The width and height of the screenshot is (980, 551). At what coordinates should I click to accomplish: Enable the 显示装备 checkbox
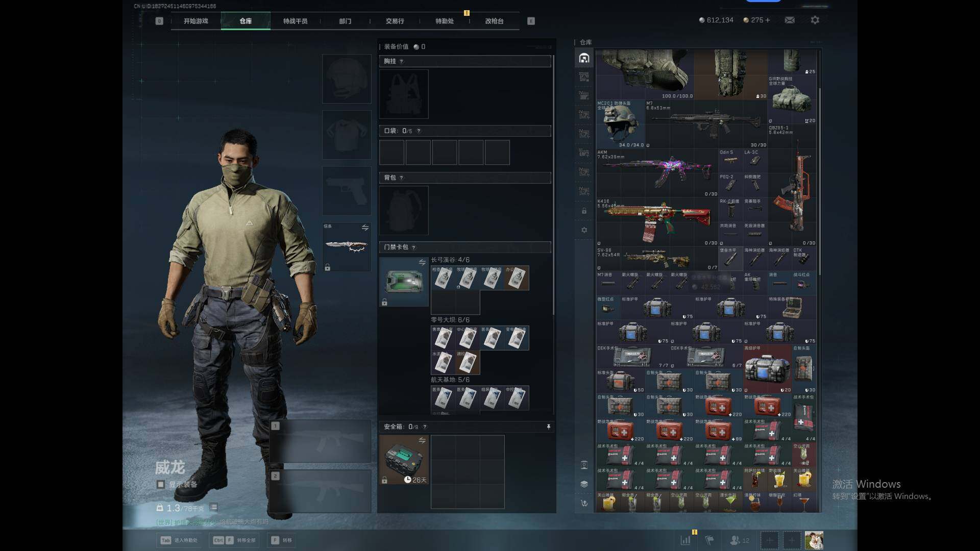tap(161, 484)
